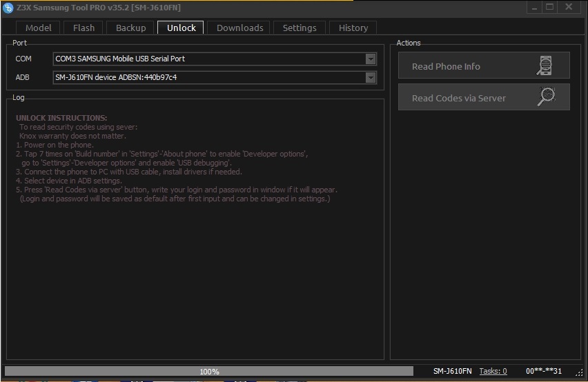Click the SM-J610FN status bar text
This screenshot has height=382, width=588.
tap(452, 371)
